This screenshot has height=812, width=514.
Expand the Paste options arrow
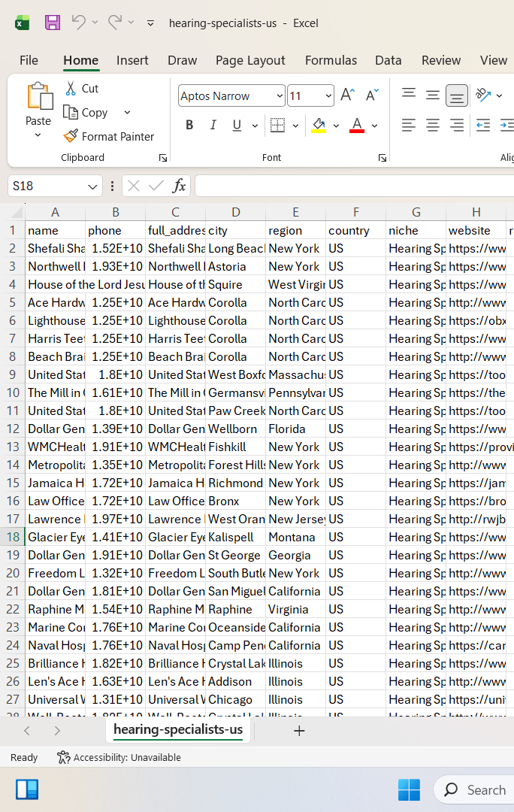click(38, 135)
